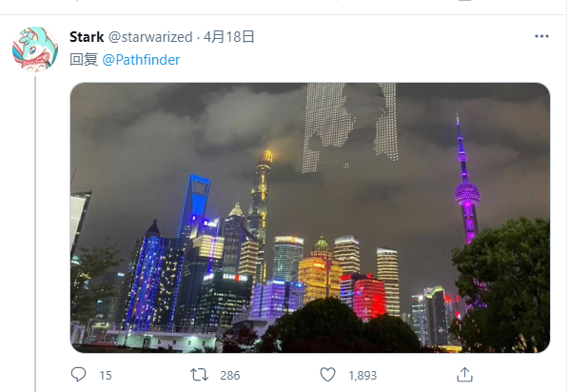The height and width of the screenshot is (392, 569).
Task: Expand the Shanghai skyline night photo
Action: (310, 218)
